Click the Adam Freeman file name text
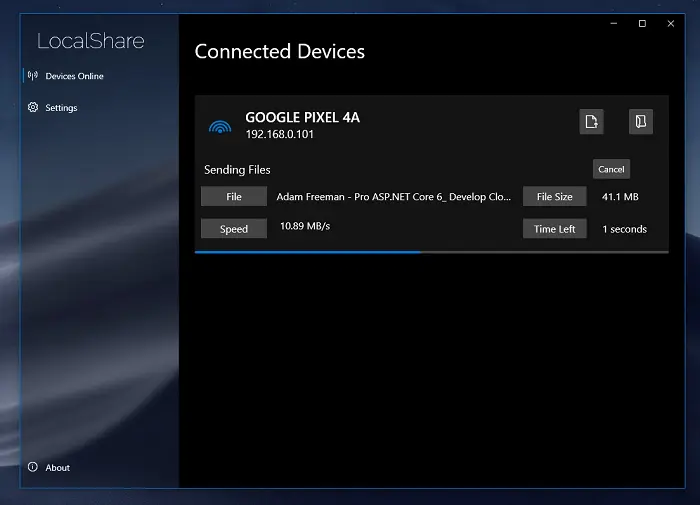The image size is (700, 505). (394, 197)
